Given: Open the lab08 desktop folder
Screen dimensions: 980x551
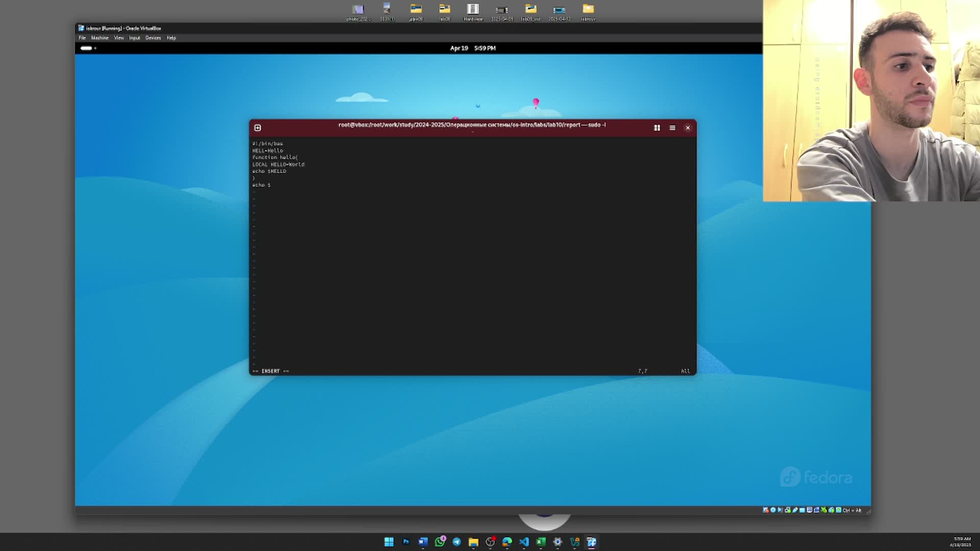Looking at the screenshot, I should point(445,12).
